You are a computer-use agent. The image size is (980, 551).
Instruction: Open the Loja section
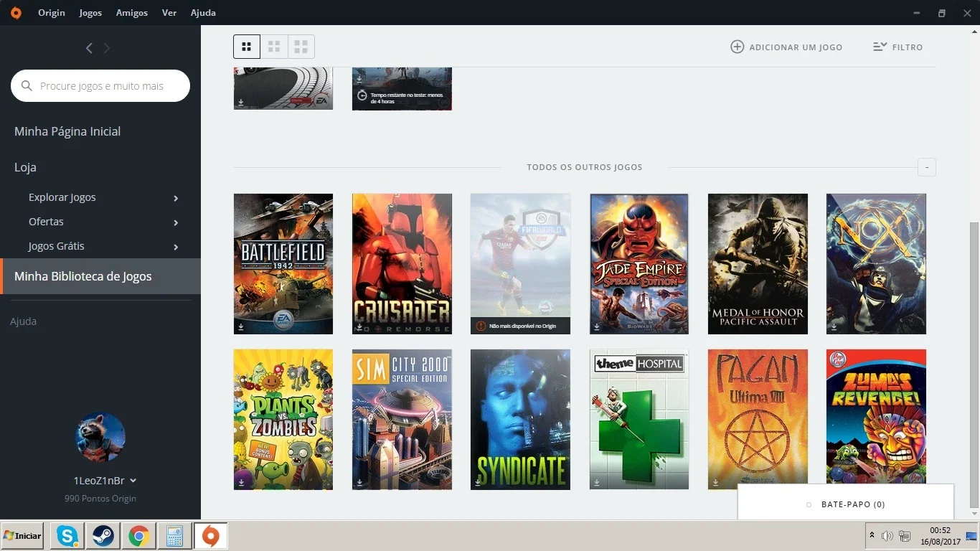(x=25, y=167)
